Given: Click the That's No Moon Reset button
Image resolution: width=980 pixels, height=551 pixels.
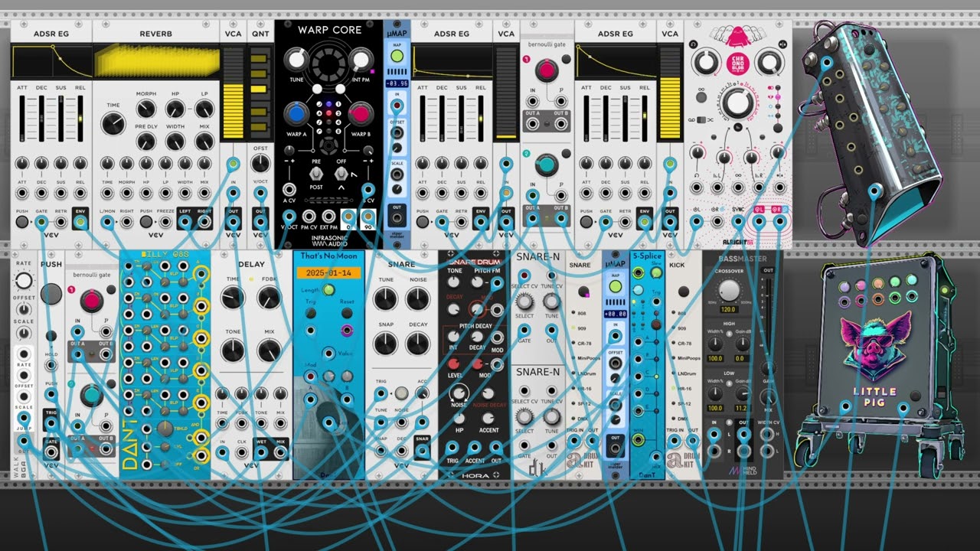Looking at the screenshot, I should click(347, 314).
